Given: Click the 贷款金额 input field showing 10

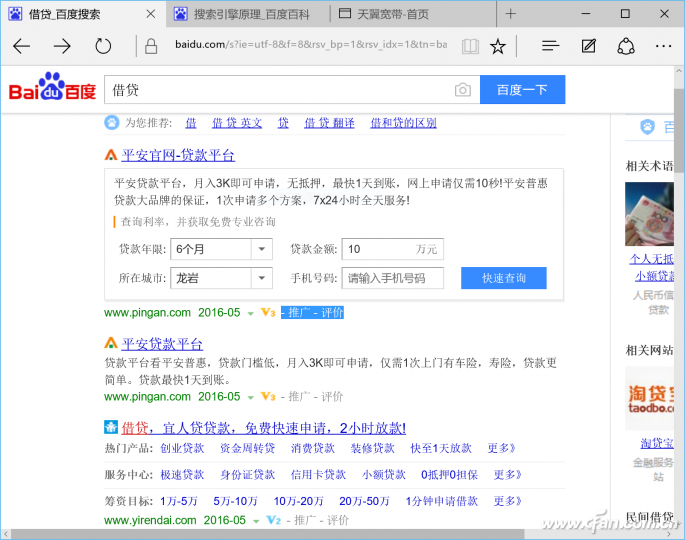Looking at the screenshot, I should pyautogui.click(x=392, y=249).
